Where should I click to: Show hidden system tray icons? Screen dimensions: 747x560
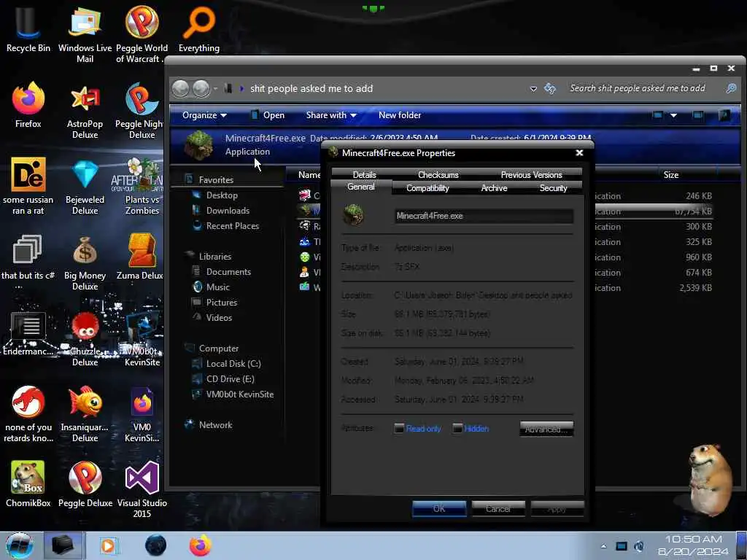(603, 546)
